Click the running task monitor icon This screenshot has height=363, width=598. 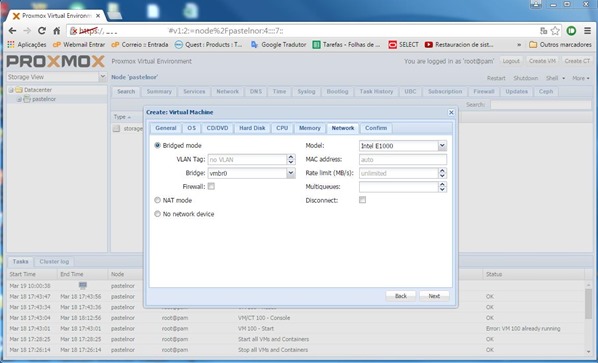tap(83, 285)
